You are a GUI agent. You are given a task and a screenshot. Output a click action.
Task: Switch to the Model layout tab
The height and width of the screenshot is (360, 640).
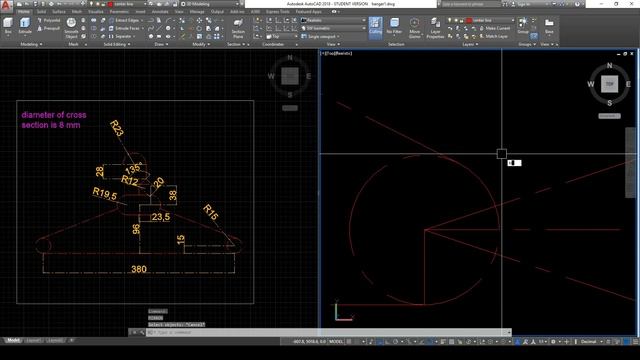pos(13,340)
